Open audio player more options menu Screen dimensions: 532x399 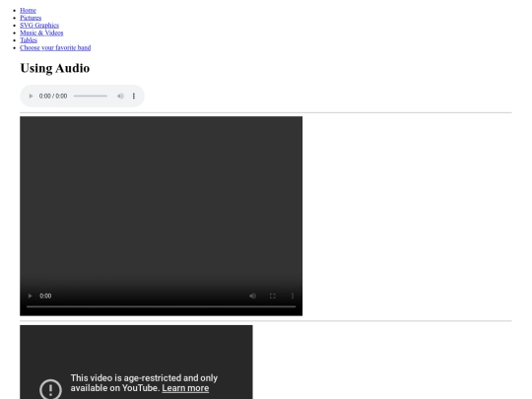point(134,96)
